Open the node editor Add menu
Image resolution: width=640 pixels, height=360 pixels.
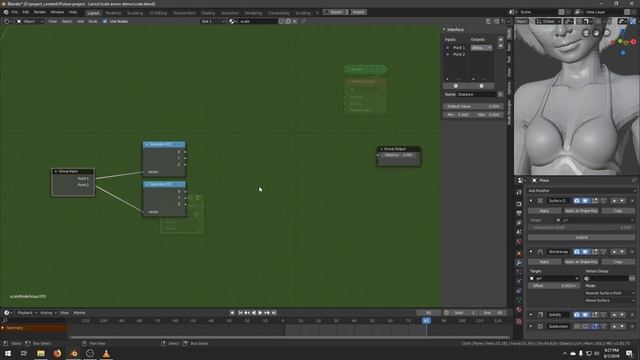pyautogui.click(x=80, y=21)
